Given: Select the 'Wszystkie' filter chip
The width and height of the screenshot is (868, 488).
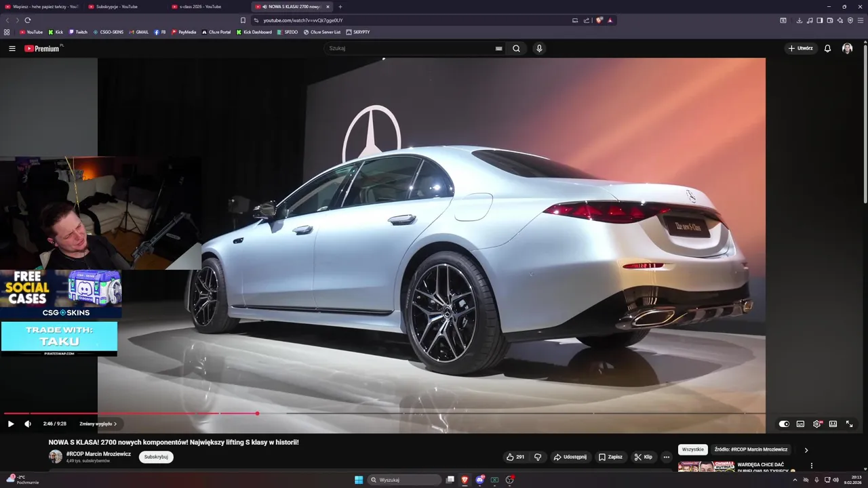Looking at the screenshot, I should coord(693,449).
